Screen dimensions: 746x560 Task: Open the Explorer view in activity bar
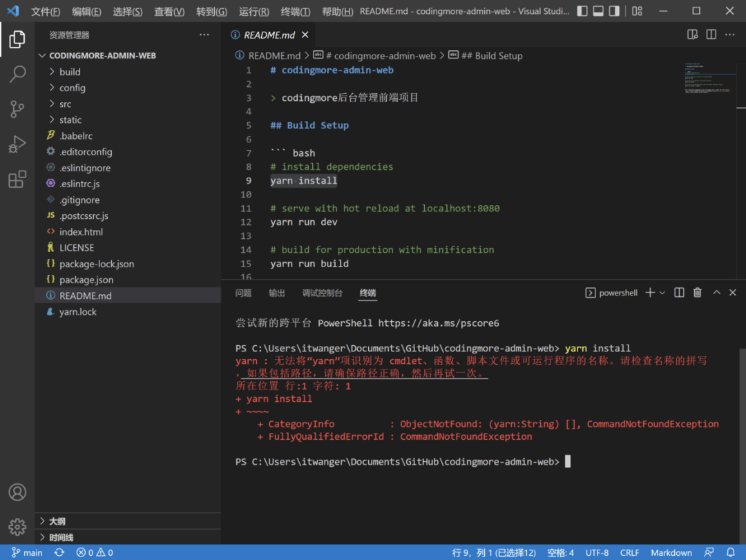[17, 39]
